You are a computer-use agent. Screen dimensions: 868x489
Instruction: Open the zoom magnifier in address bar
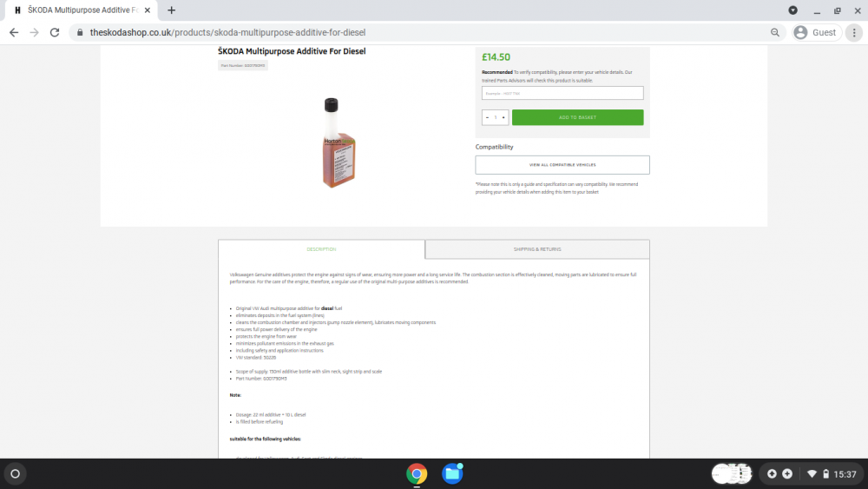click(775, 33)
